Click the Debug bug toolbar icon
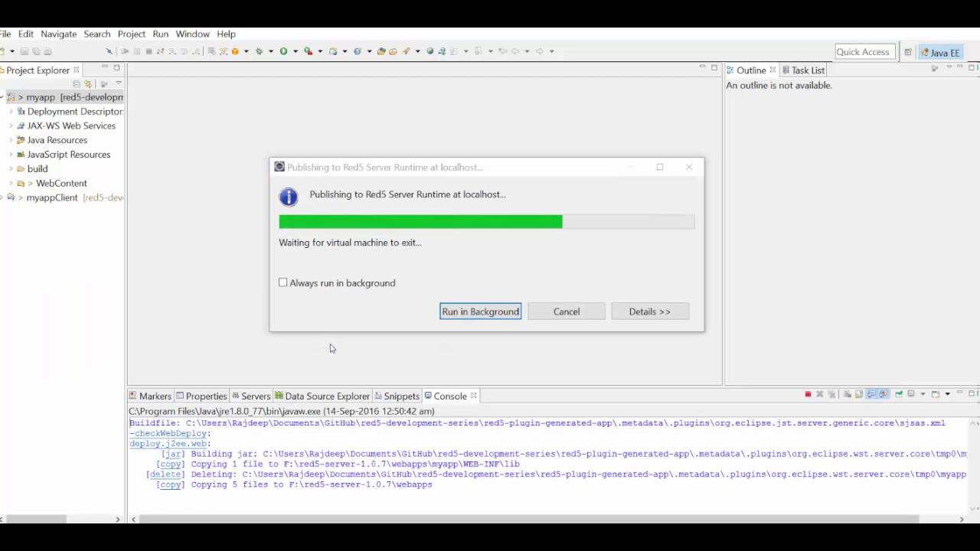 [259, 51]
